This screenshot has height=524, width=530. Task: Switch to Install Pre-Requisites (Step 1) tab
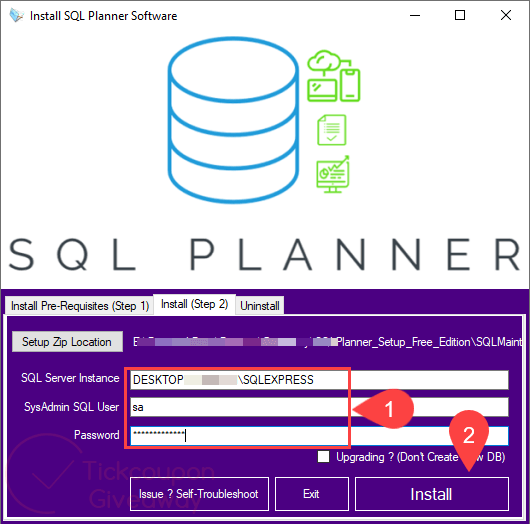pyautogui.click(x=80, y=306)
